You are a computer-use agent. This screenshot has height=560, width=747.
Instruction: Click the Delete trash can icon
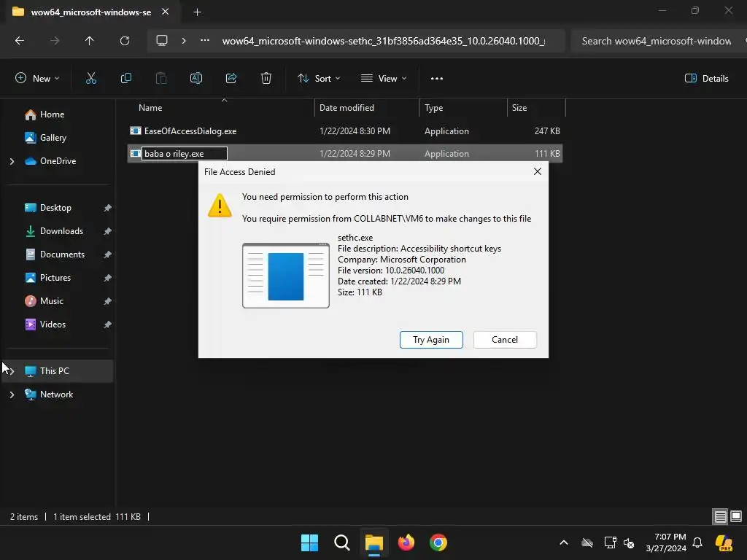(x=266, y=79)
